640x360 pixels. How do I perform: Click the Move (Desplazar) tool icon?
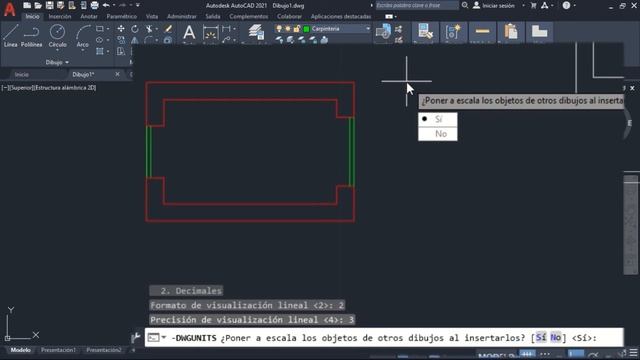[x=121, y=29]
